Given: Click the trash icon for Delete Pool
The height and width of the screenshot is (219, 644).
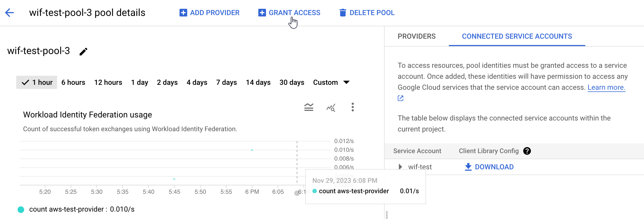Looking at the screenshot, I should (343, 13).
